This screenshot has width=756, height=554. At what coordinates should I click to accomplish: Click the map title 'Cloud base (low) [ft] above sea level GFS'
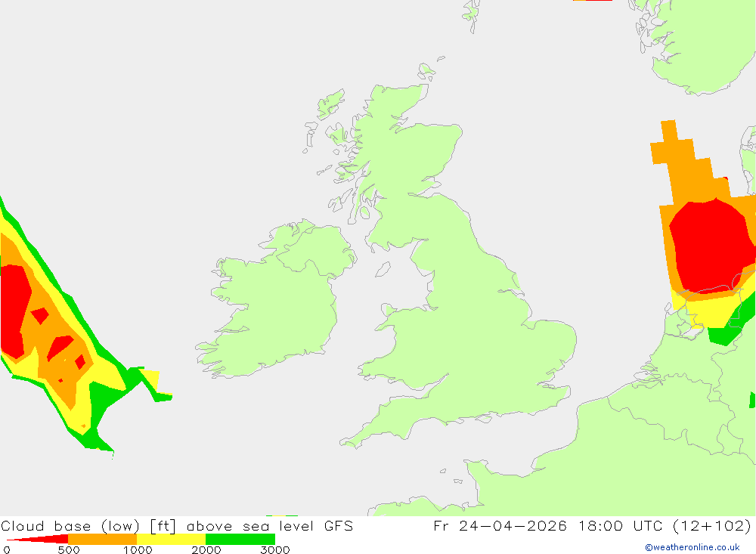(177, 526)
